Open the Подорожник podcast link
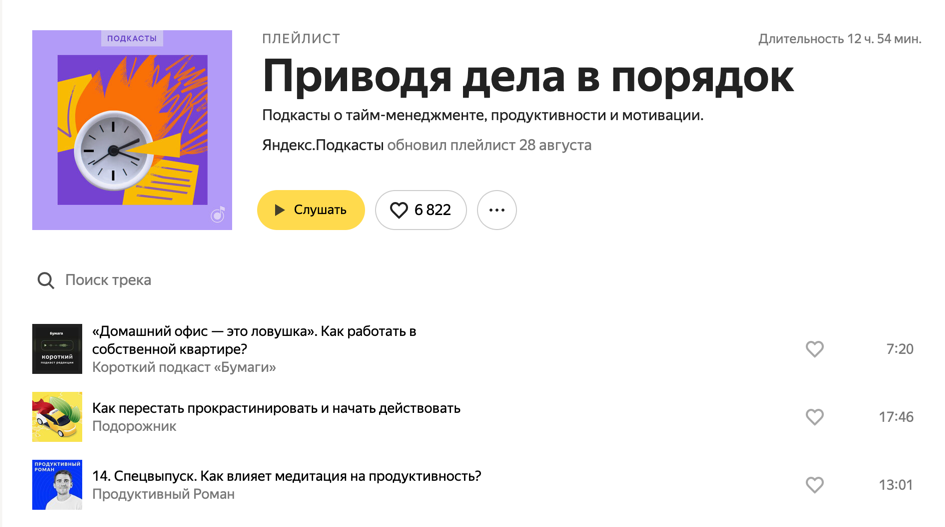This screenshot has width=945, height=527. point(134,426)
